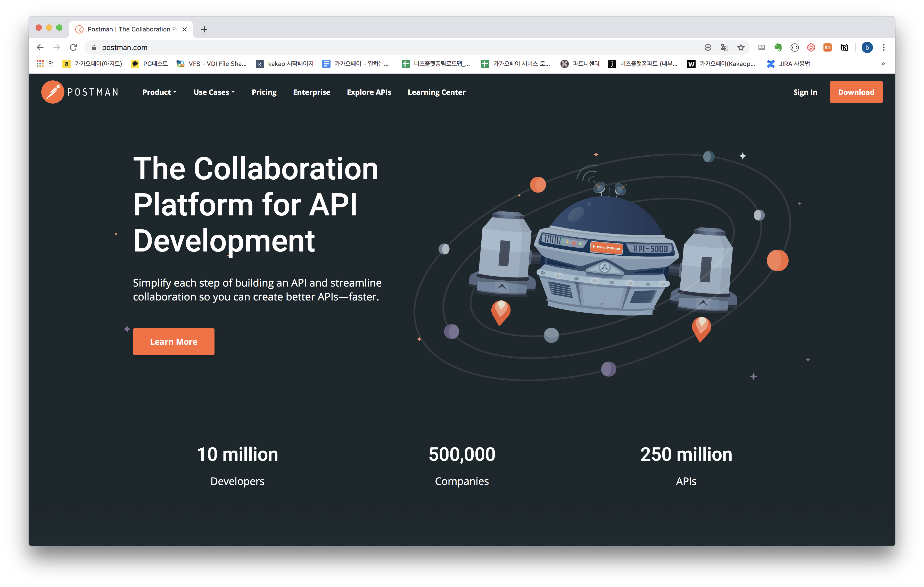This screenshot has width=924, height=587.
Task: Show hidden bookmarks with double chevron
Action: (x=883, y=64)
